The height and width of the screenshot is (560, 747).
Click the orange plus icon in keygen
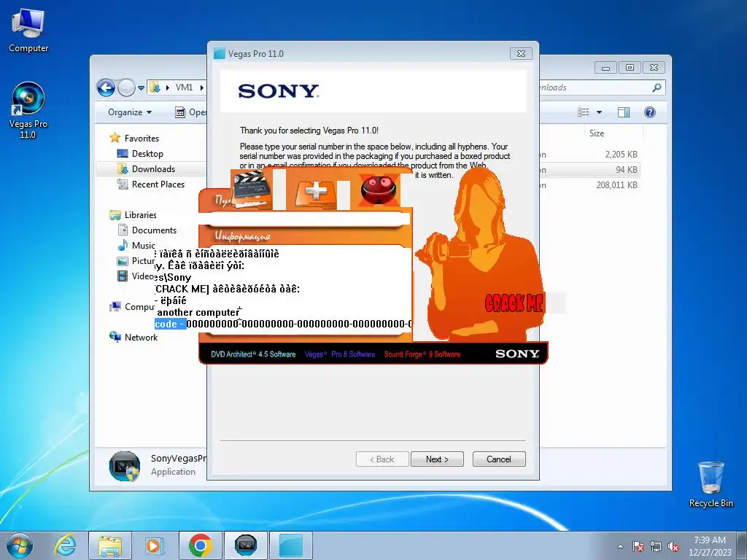pos(316,192)
